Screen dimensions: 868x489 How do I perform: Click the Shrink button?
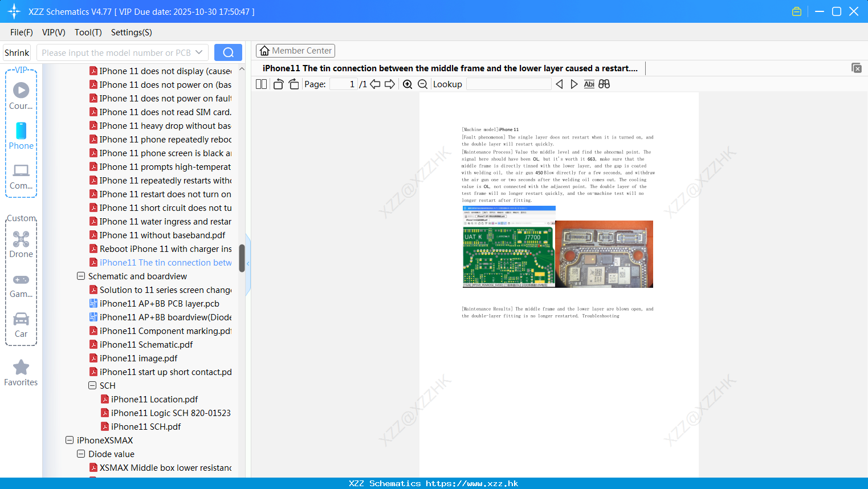click(17, 52)
